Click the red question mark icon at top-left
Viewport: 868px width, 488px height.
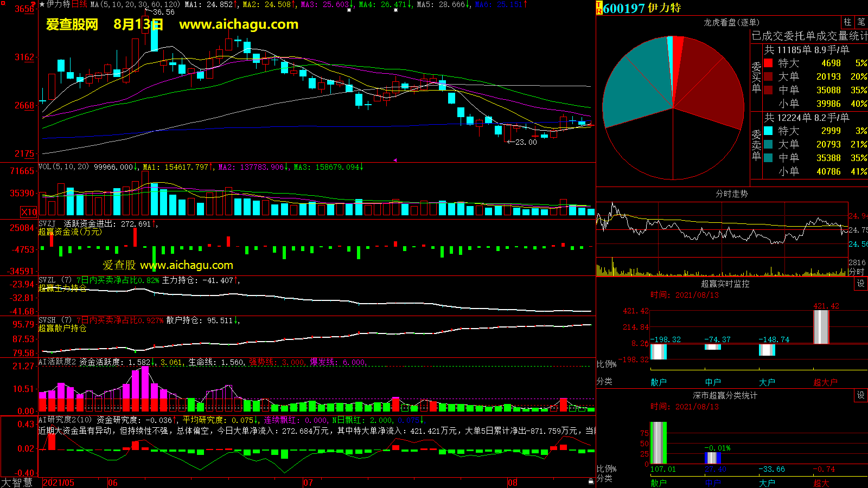[33, 5]
